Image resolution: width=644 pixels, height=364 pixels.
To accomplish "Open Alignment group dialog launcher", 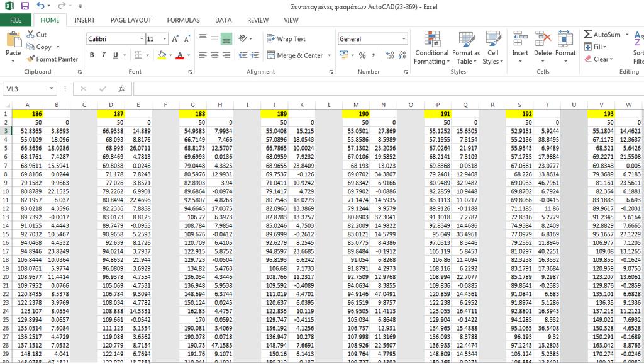I will click(331, 72).
